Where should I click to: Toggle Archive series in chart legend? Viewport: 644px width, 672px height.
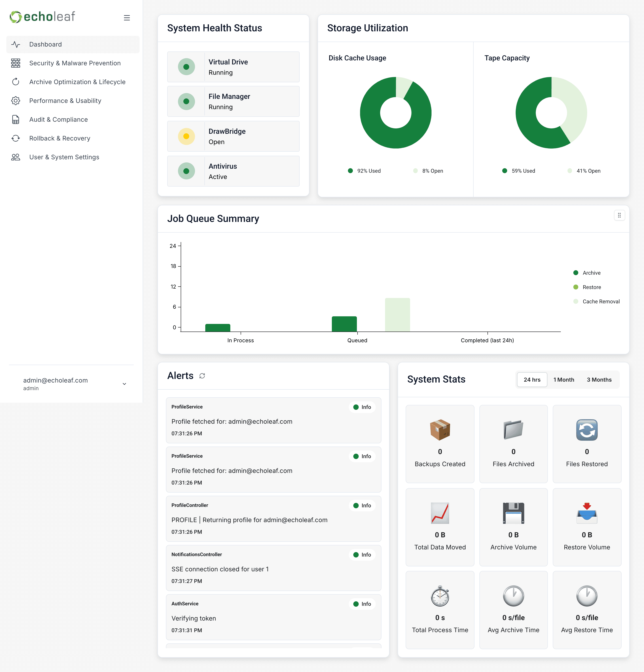tap(591, 273)
